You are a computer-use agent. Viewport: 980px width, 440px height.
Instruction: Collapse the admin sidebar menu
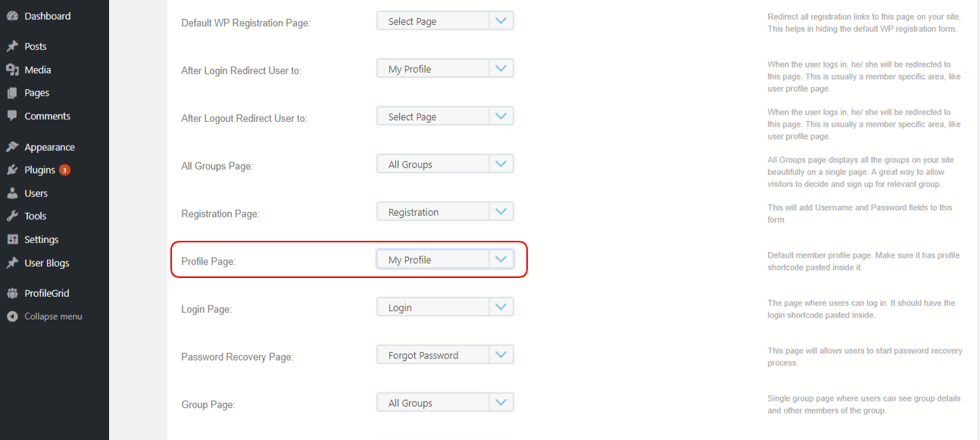14,316
